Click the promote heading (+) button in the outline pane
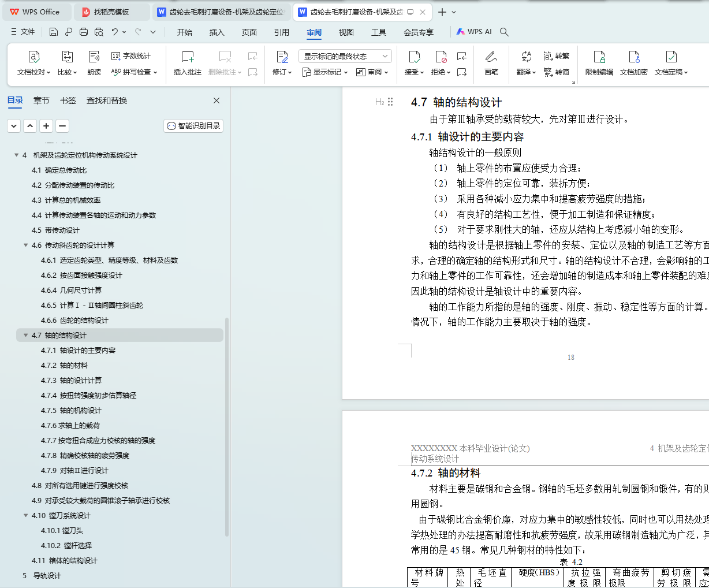Image resolution: width=709 pixels, height=588 pixels. (x=46, y=126)
